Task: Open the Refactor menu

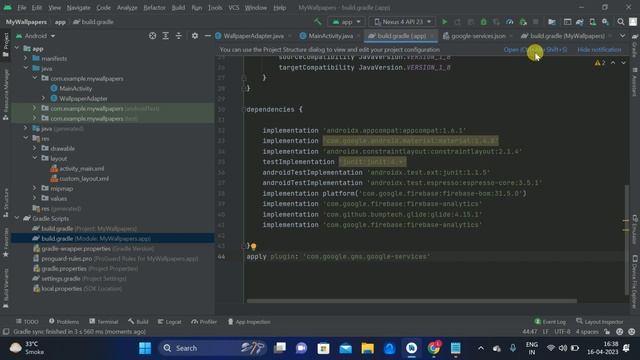Action: pyautogui.click(x=154, y=8)
